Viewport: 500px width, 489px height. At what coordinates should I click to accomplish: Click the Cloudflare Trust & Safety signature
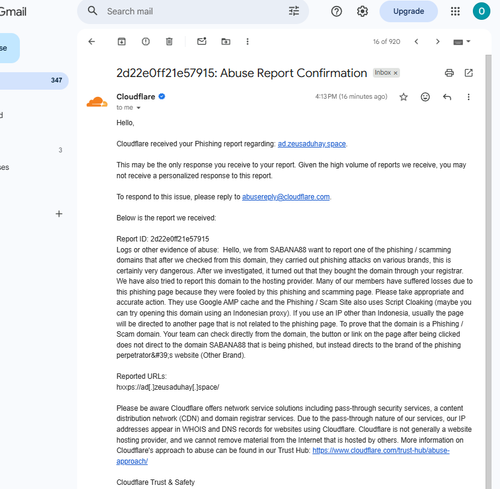[x=155, y=482]
